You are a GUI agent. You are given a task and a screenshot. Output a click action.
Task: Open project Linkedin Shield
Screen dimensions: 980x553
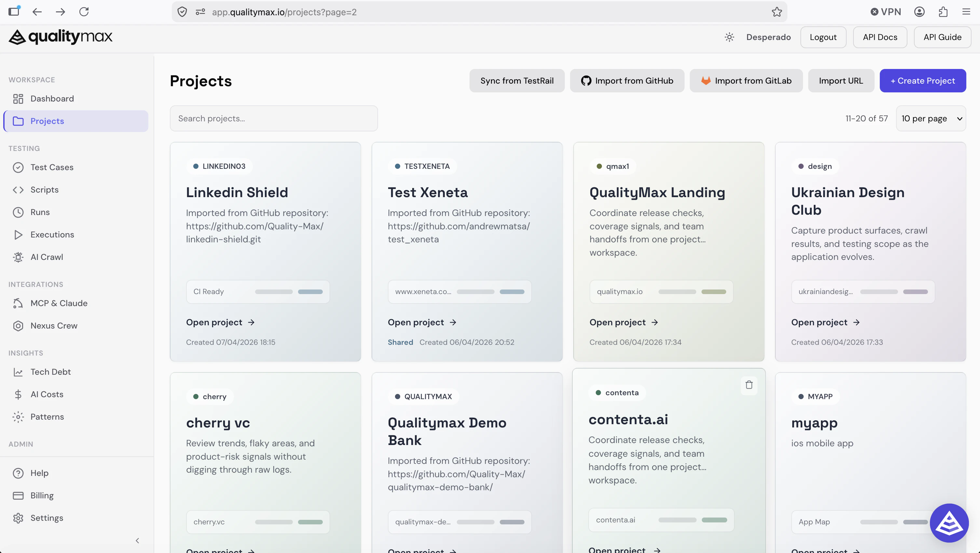coord(220,322)
